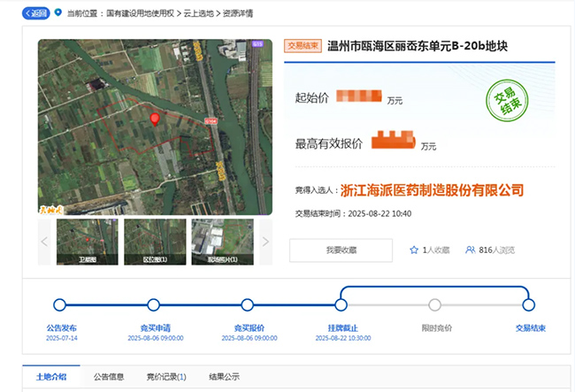Screen dimensions: 575x392
Task: Open 云上选地 breadcrumb link
Action: pyautogui.click(x=198, y=13)
